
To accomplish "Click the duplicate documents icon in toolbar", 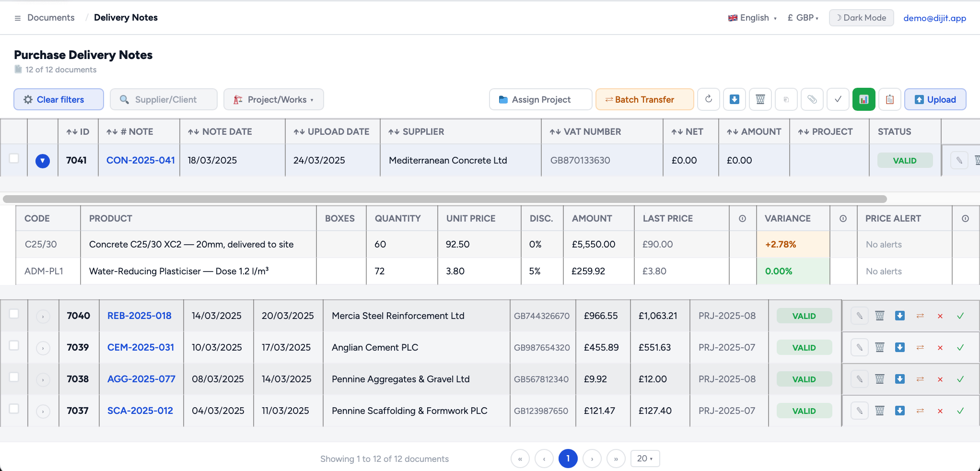I will point(786,99).
